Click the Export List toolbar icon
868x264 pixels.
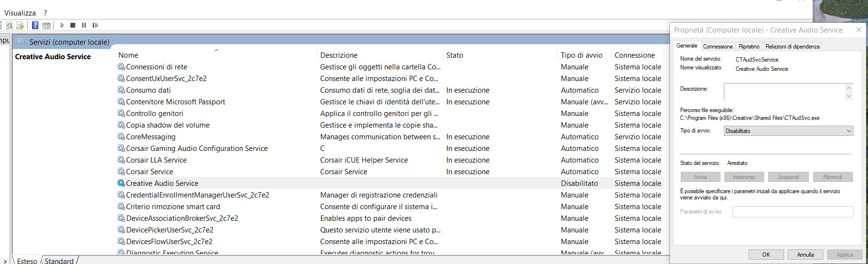pyautogui.click(x=20, y=25)
